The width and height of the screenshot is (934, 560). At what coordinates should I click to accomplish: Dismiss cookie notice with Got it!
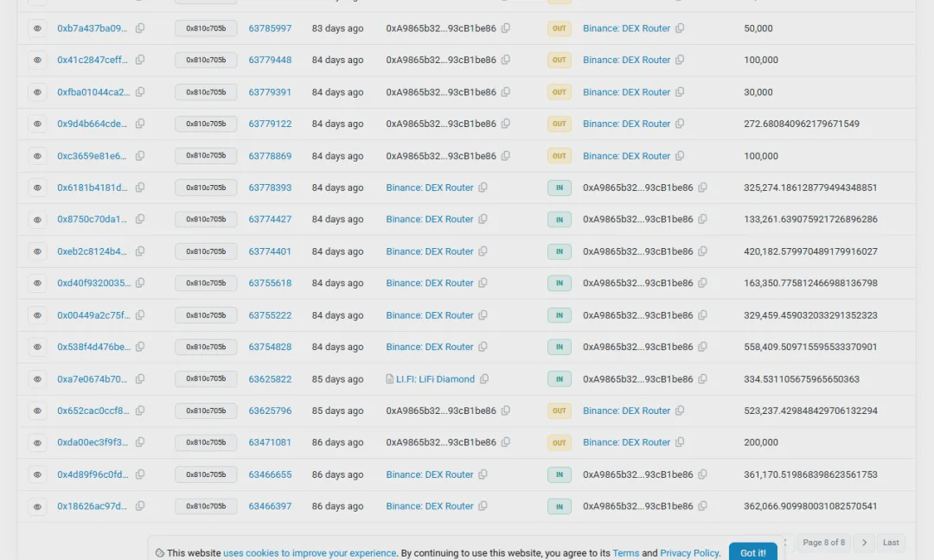pos(753,552)
